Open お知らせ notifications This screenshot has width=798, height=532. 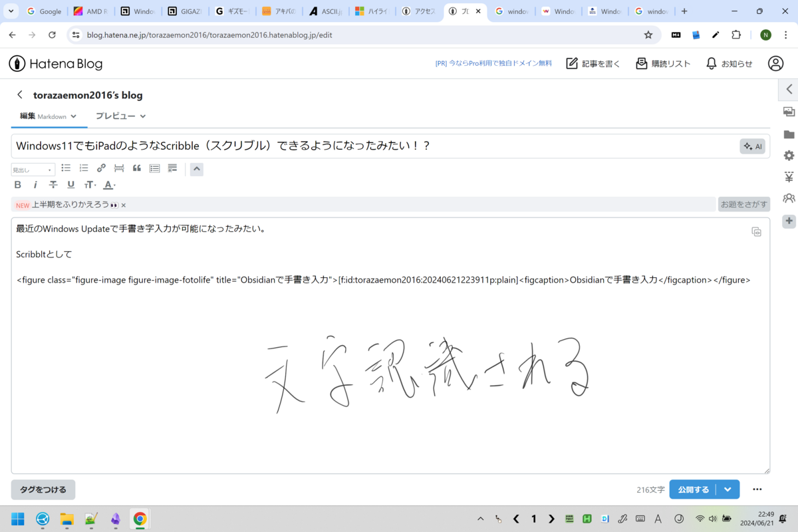coord(730,64)
